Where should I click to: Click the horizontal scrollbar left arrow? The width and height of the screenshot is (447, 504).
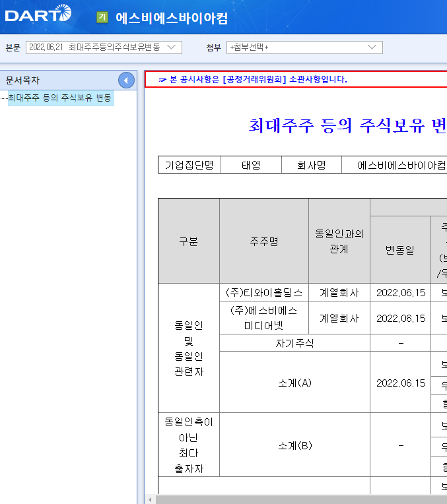point(150,499)
